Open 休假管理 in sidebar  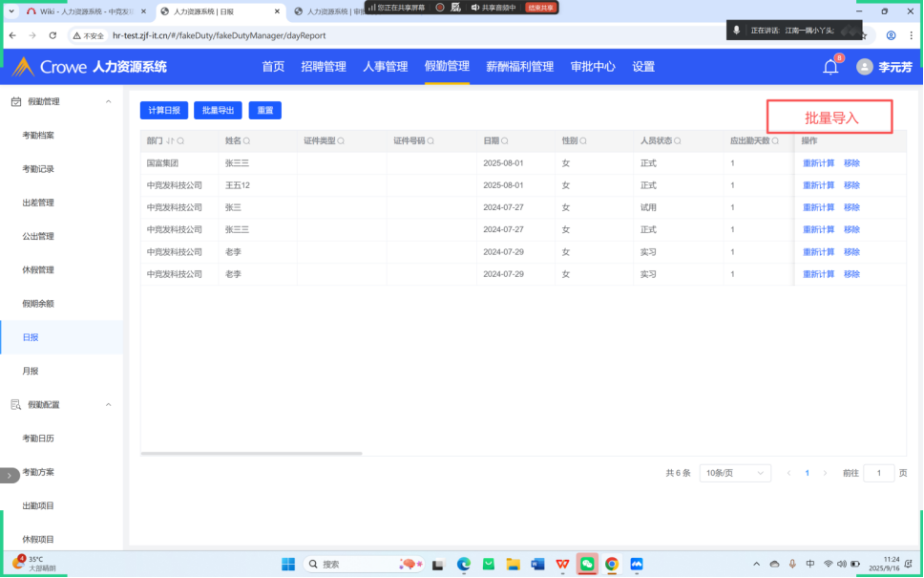(x=38, y=270)
